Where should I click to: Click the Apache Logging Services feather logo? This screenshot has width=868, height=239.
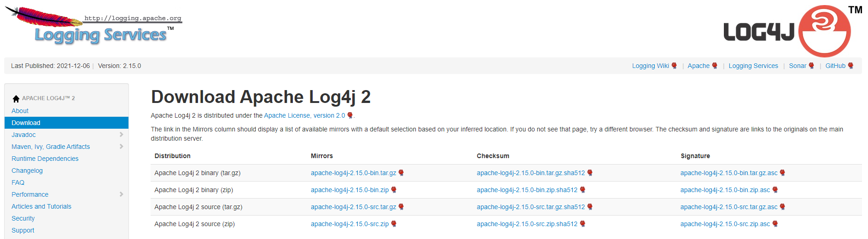click(x=93, y=25)
